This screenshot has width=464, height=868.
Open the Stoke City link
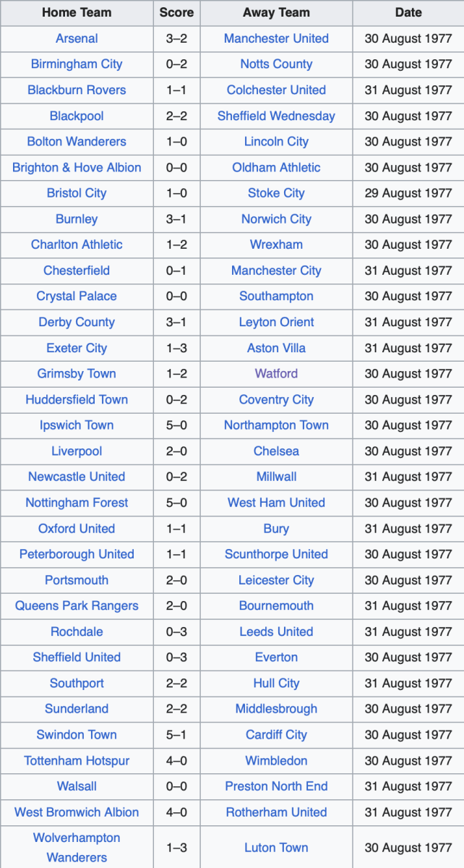[x=276, y=193]
